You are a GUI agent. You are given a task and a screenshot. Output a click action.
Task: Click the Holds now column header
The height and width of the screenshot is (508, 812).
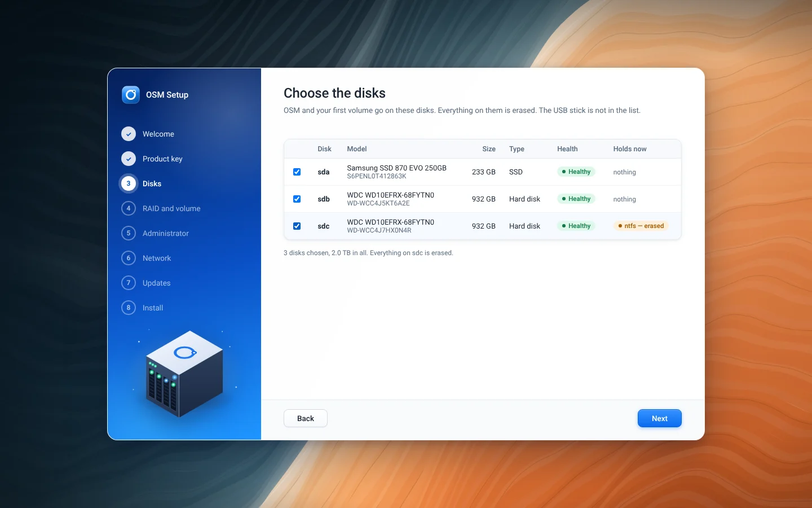630,149
